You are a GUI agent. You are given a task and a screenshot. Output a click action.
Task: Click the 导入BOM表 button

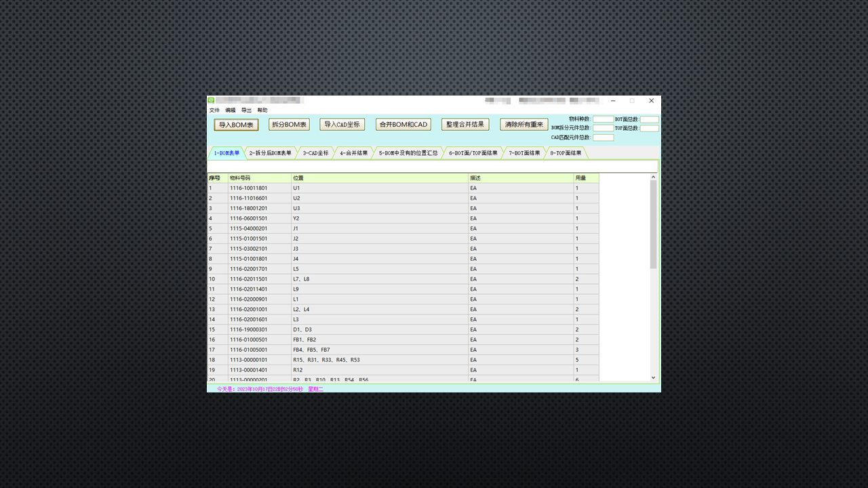(236, 125)
